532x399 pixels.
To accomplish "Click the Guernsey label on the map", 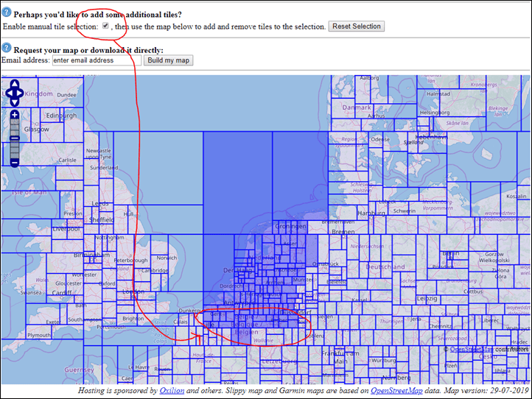I will click(79, 370).
